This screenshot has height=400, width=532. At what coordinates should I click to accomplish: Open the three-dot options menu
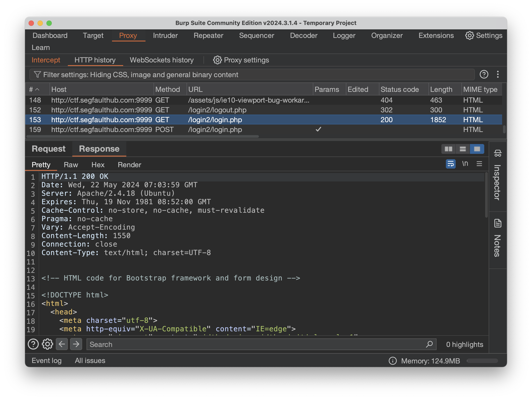coord(498,74)
